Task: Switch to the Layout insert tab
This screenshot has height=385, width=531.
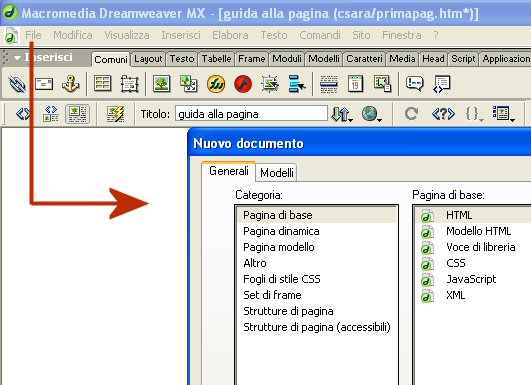Action: (148, 59)
